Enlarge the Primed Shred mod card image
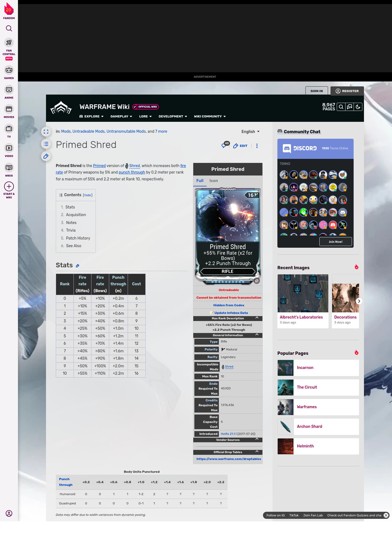The width and height of the screenshot is (392, 545). [x=256, y=281]
